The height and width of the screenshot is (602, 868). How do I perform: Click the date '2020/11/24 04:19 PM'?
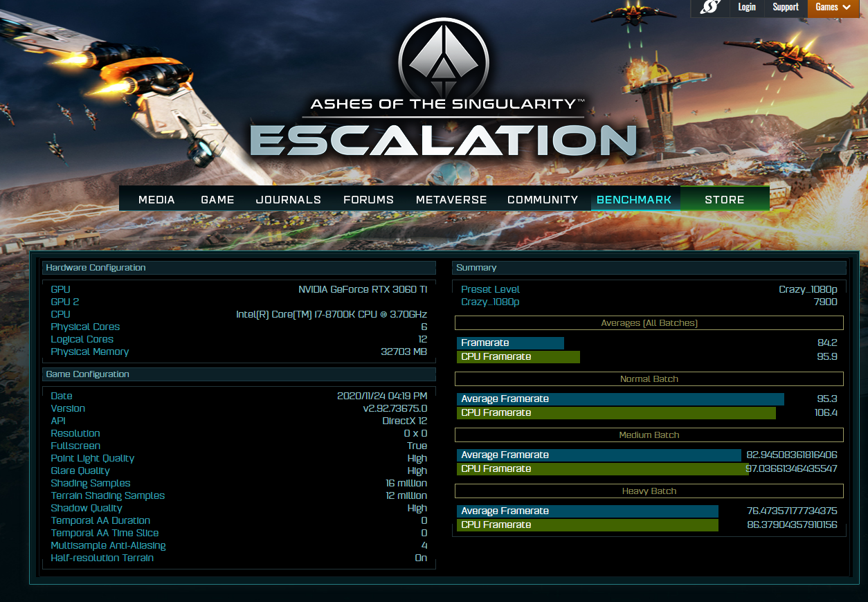click(382, 396)
